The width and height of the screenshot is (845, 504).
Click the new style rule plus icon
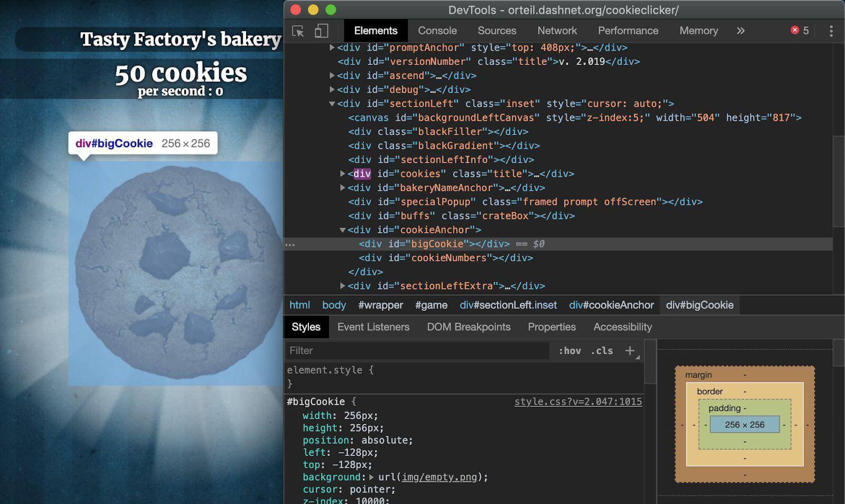click(x=630, y=350)
